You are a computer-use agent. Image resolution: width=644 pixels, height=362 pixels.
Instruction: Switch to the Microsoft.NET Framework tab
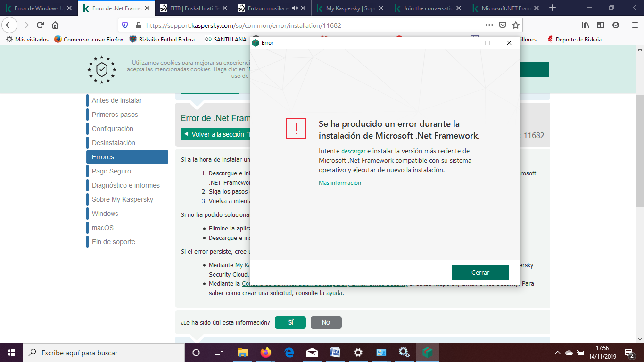(x=506, y=8)
